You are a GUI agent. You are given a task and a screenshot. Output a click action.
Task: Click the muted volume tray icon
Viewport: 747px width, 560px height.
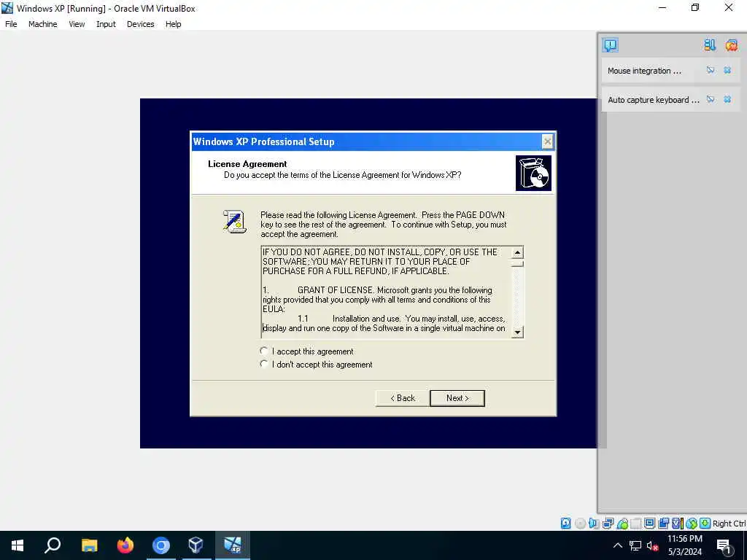point(651,545)
